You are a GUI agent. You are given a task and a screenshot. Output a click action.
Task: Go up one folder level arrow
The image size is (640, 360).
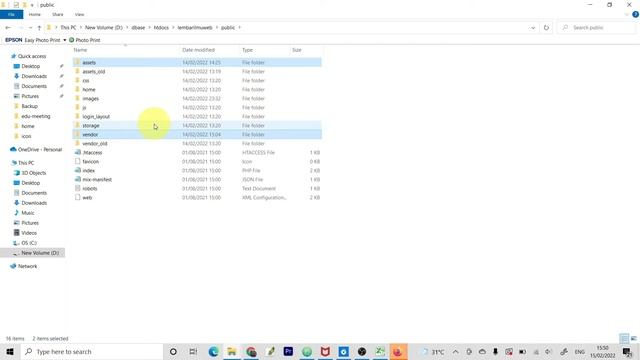[39, 28]
